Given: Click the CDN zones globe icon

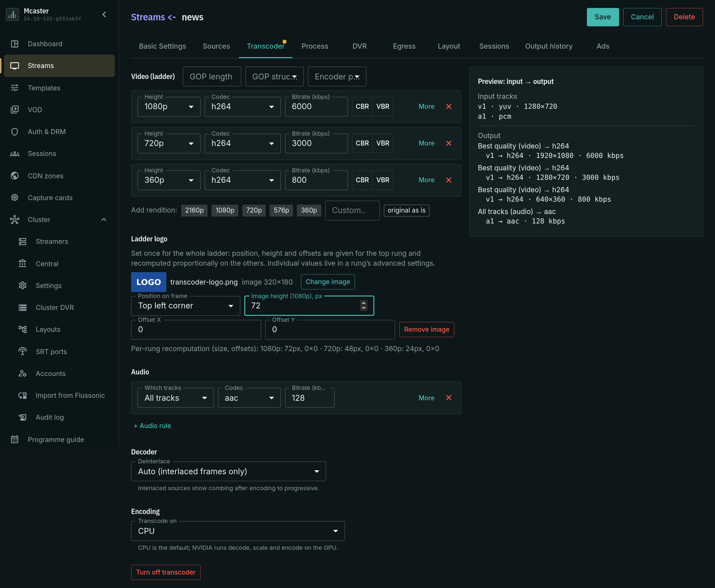Looking at the screenshot, I should coord(15,176).
